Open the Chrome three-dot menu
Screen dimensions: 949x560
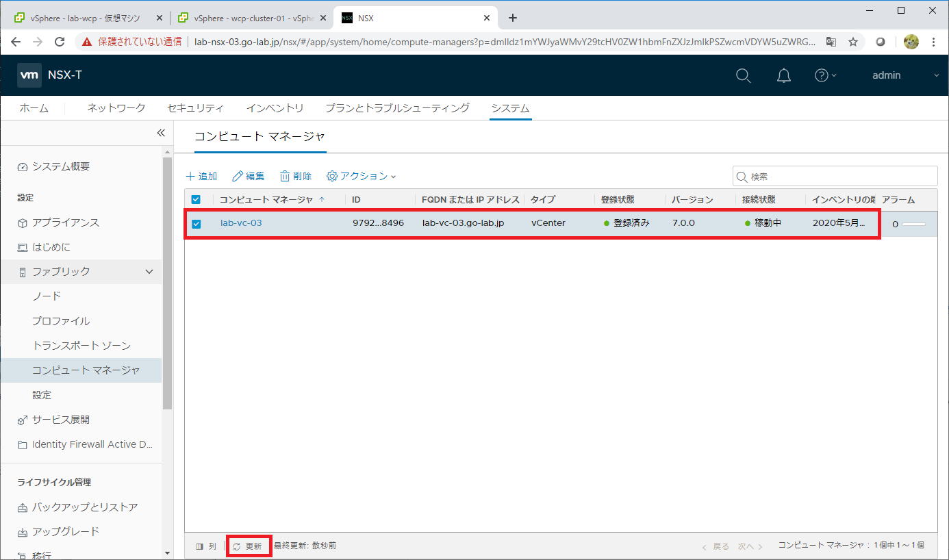click(934, 42)
